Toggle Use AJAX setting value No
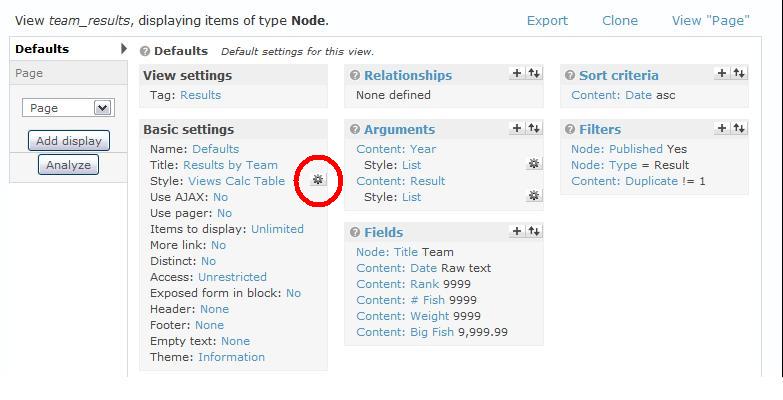 click(x=220, y=197)
